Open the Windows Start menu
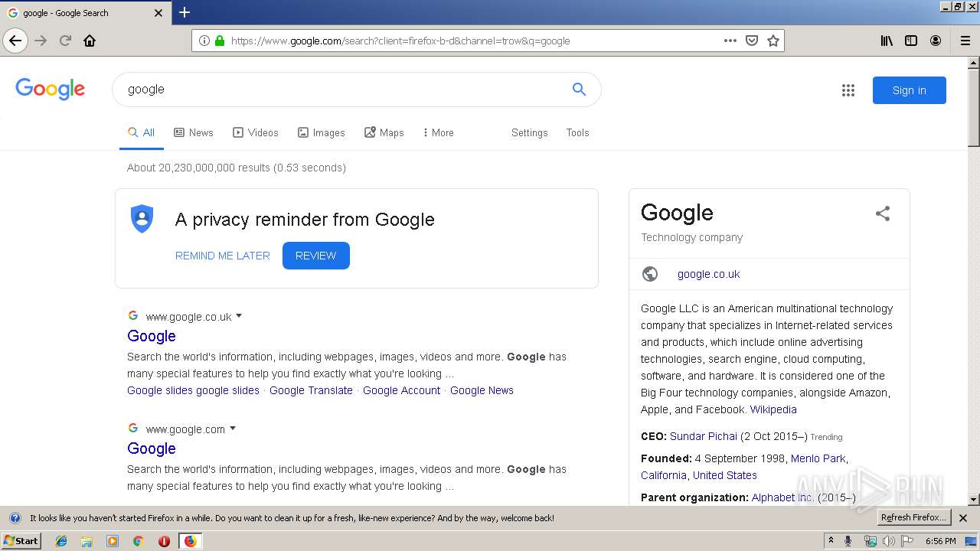980x551 pixels. (x=21, y=540)
